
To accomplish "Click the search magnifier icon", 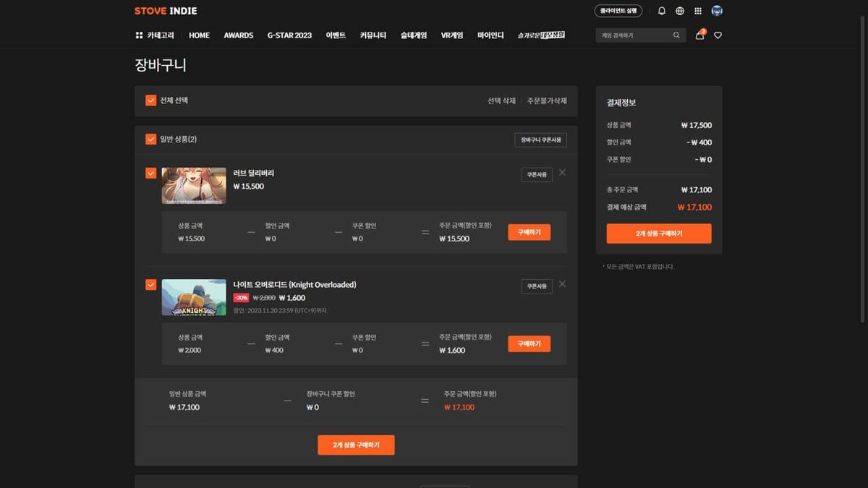I will point(676,35).
